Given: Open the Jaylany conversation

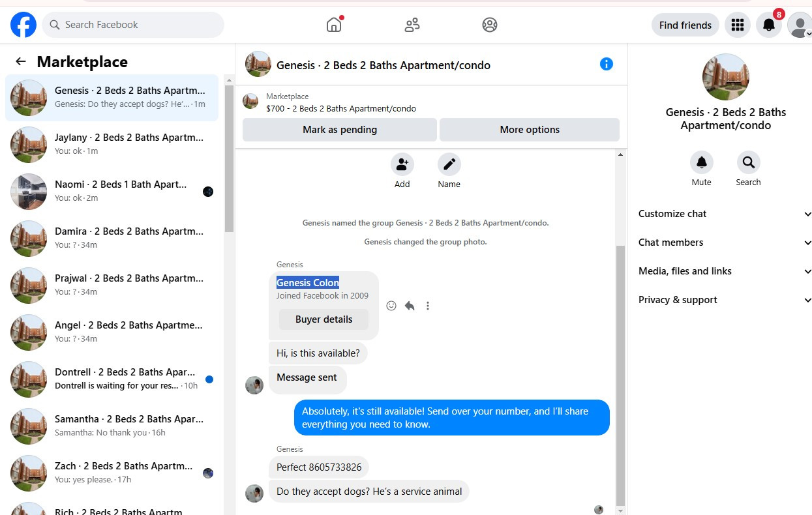Looking at the screenshot, I should pyautogui.click(x=112, y=145).
